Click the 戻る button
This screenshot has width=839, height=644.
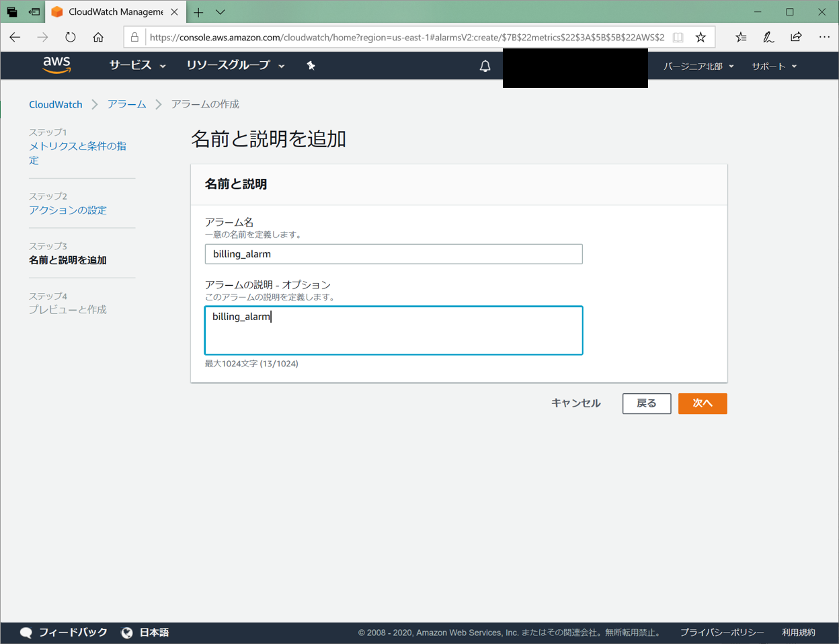coord(647,403)
